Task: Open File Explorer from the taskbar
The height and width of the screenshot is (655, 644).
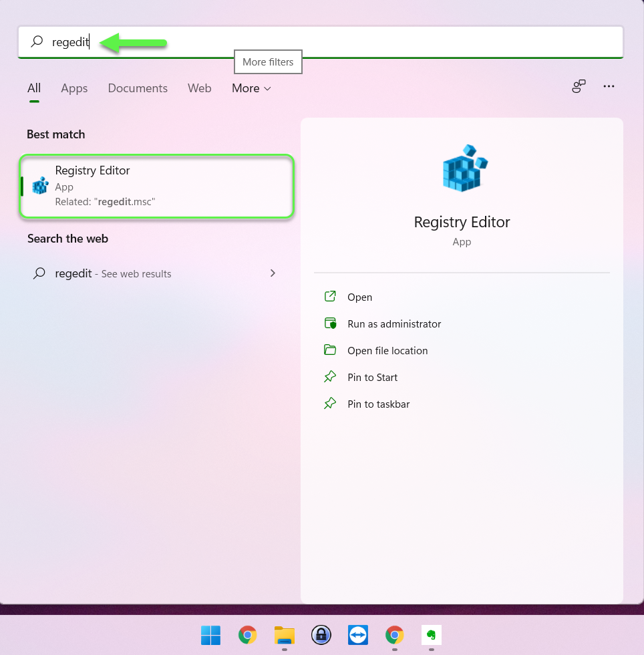Action: 285,635
